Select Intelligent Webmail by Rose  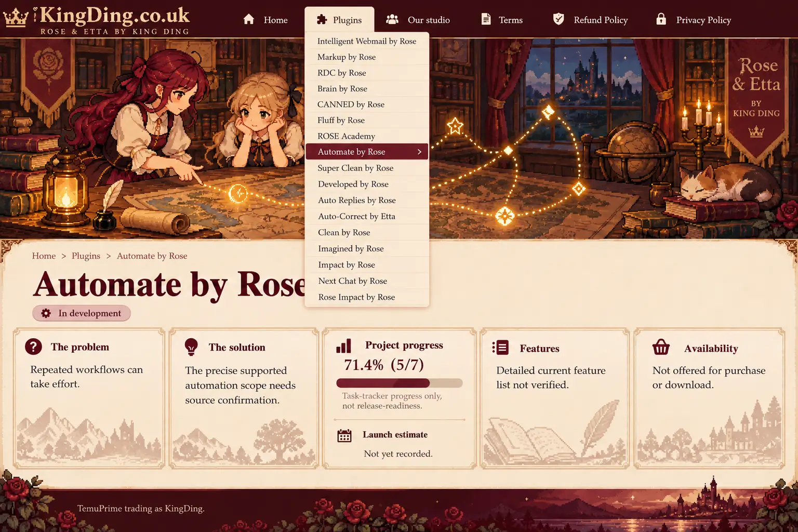click(367, 41)
